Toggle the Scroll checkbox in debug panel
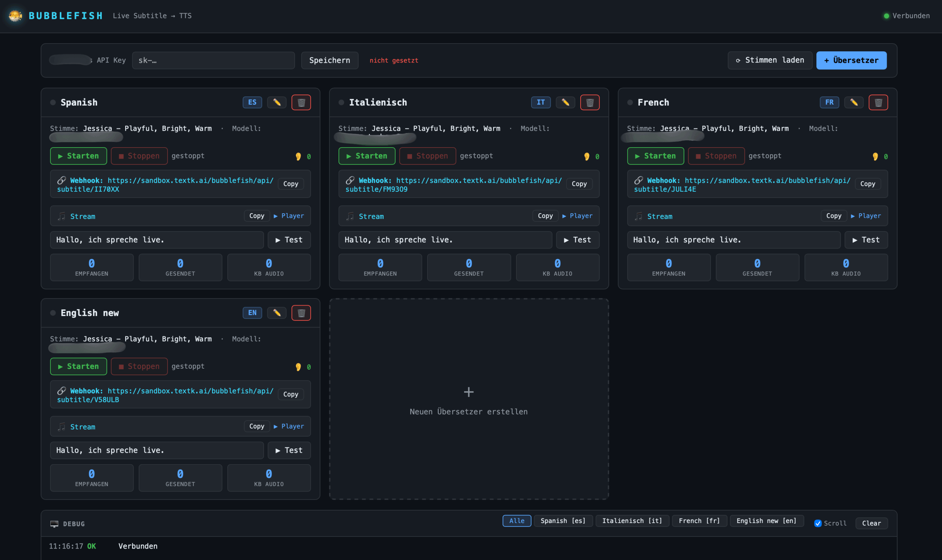 [817, 523]
